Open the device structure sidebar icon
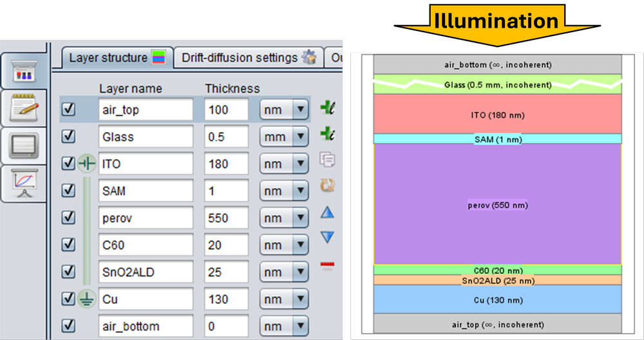 [x=24, y=71]
